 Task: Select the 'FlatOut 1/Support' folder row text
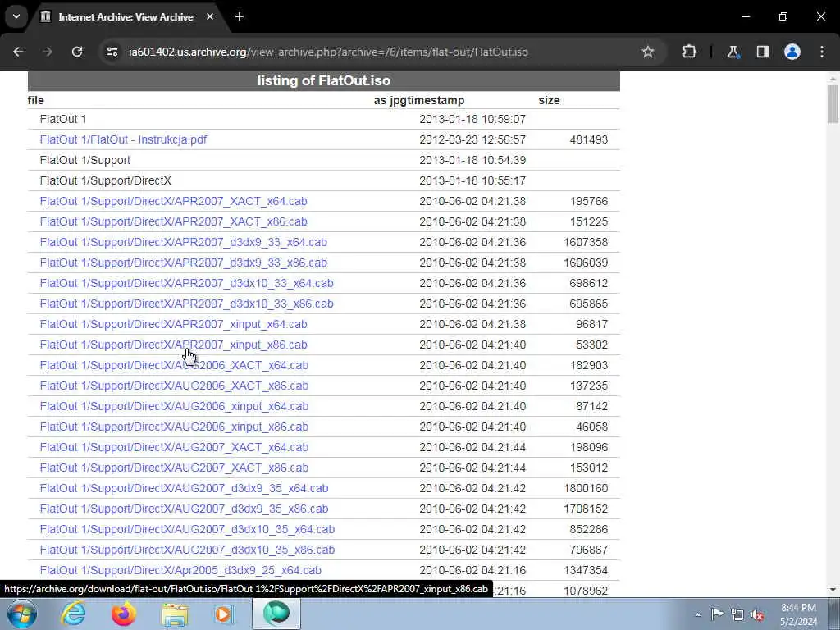coord(85,160)
